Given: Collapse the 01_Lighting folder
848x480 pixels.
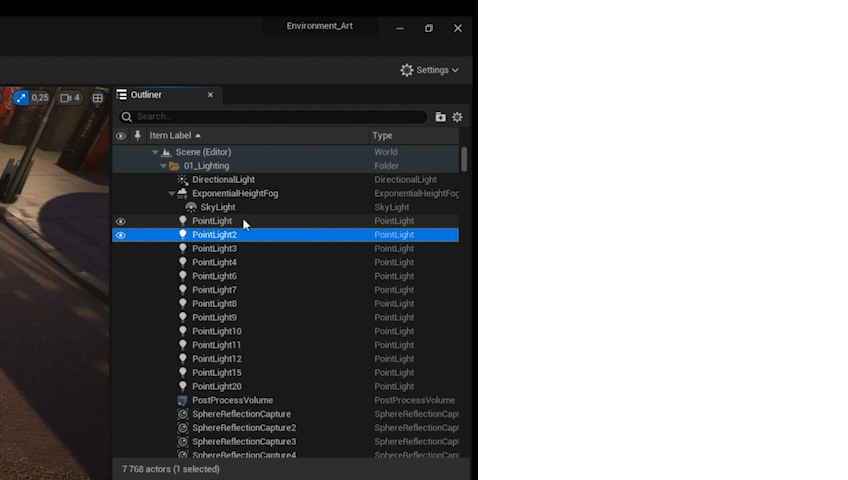Looking at the screenshot, I should (x=163, y=166).
